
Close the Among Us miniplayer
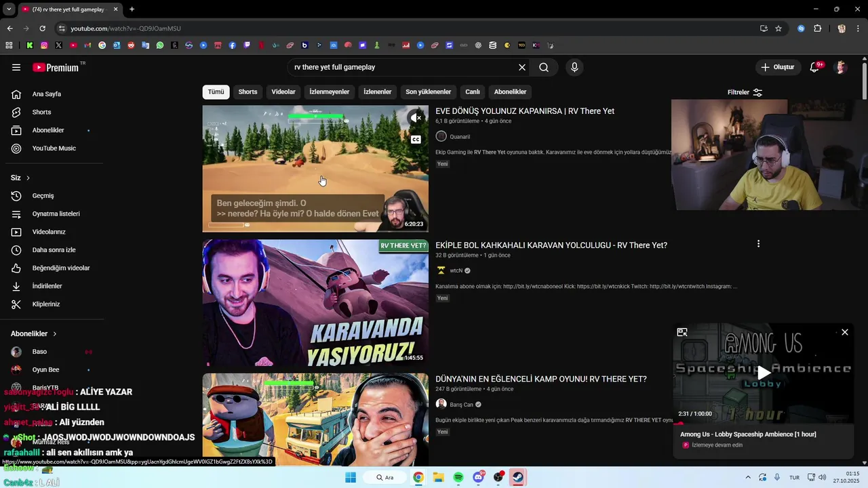coord(845,332)
